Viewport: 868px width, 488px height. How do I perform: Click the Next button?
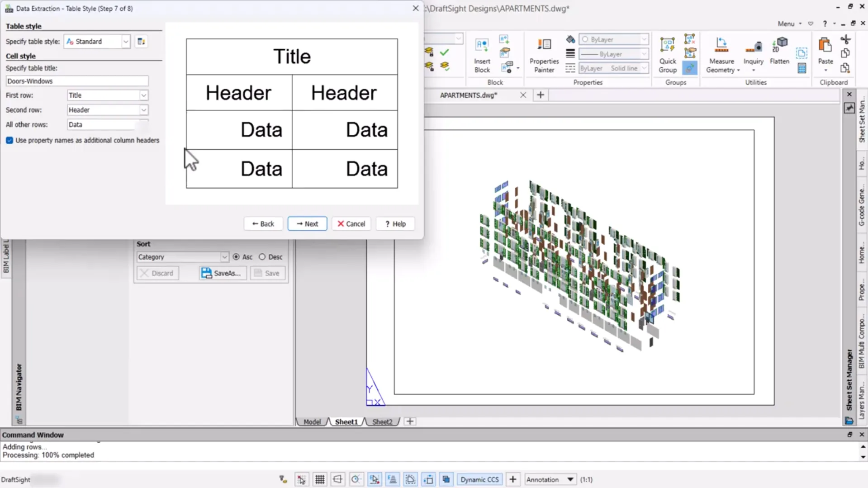tap(307, 224)
